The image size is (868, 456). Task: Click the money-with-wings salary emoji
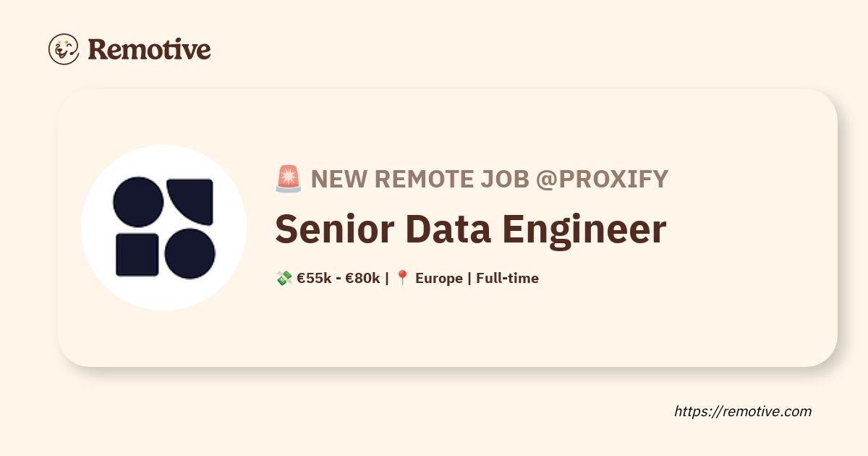(284, 278)
